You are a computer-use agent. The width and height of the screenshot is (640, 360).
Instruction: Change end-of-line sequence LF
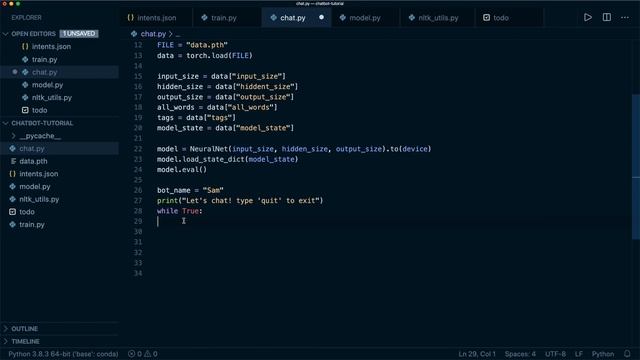[579, 354]
